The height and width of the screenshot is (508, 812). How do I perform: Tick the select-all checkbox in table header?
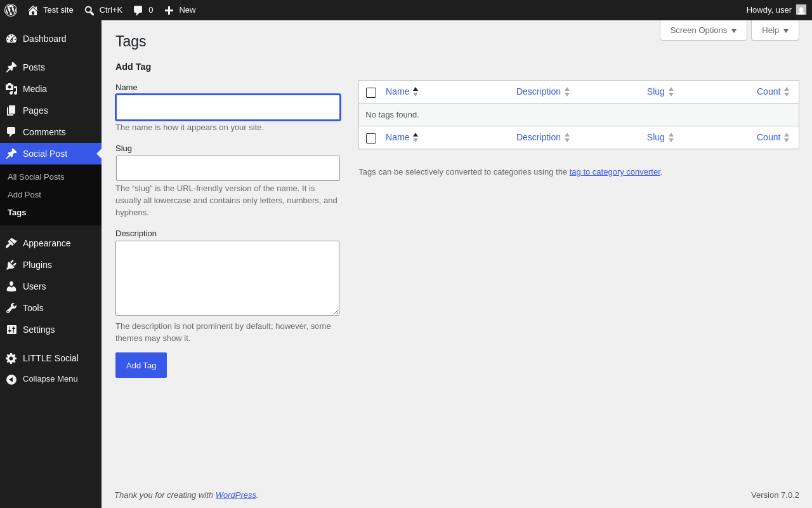[371, 93]
